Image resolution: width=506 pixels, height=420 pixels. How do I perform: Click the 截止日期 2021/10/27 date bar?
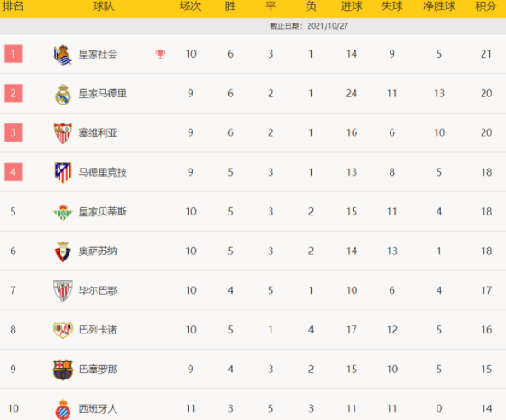[x=253, y=26]
